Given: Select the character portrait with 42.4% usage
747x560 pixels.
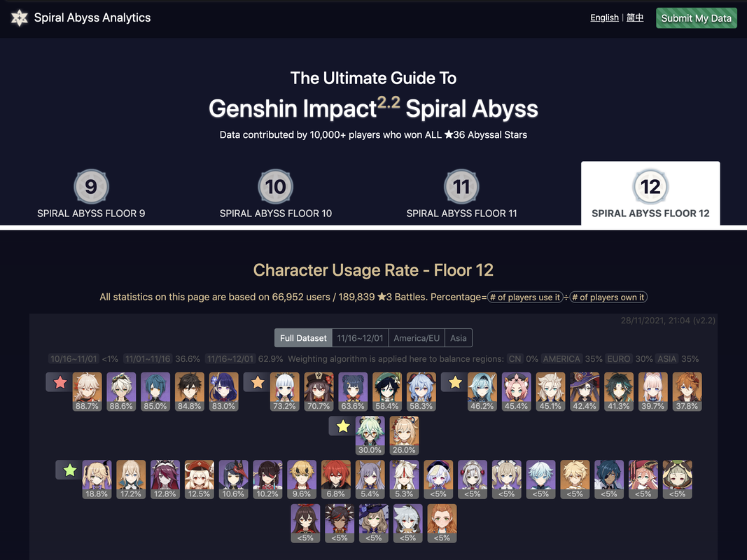Looking at the screenshot, I should pyautogui.click(x=585, y=391).
